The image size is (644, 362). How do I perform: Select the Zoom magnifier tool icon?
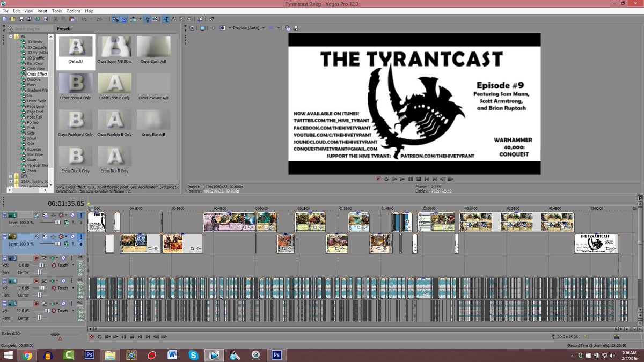189,19
